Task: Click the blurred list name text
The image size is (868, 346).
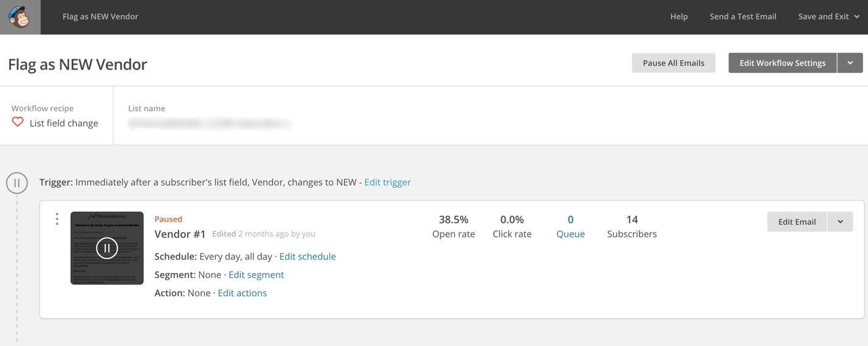Action: click(209, 124)
